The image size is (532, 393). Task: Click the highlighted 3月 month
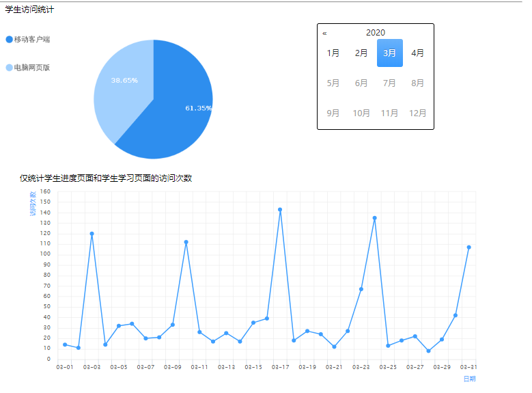click(389, 53)
